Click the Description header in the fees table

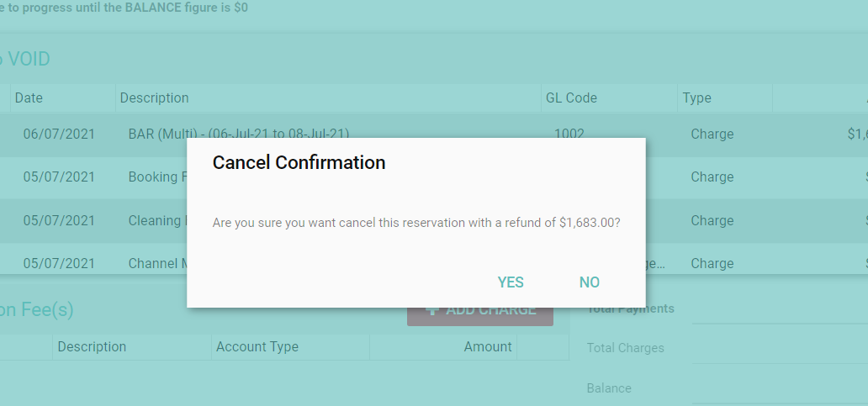(x=92, y=346)
